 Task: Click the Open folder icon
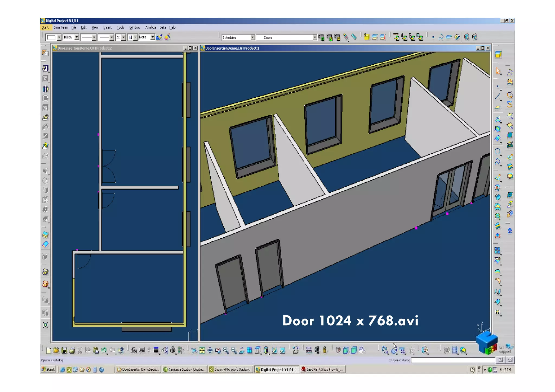pyautogui.click(x=56, y=351)
